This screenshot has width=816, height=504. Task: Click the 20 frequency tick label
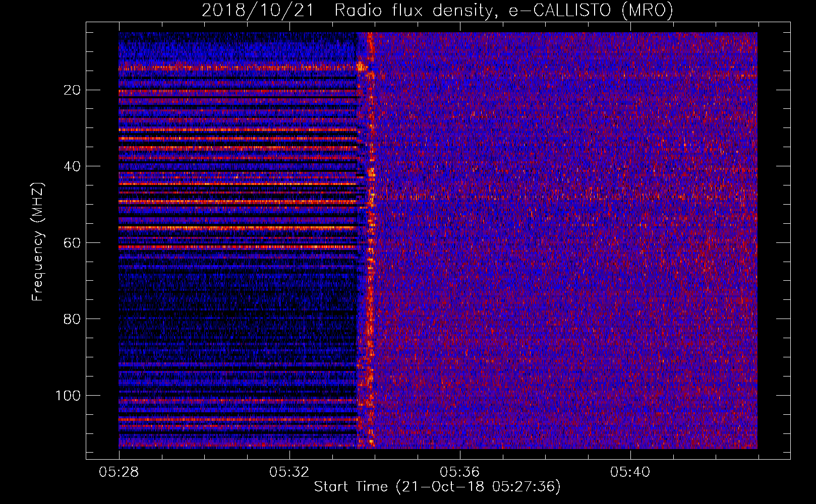(72, 90)
